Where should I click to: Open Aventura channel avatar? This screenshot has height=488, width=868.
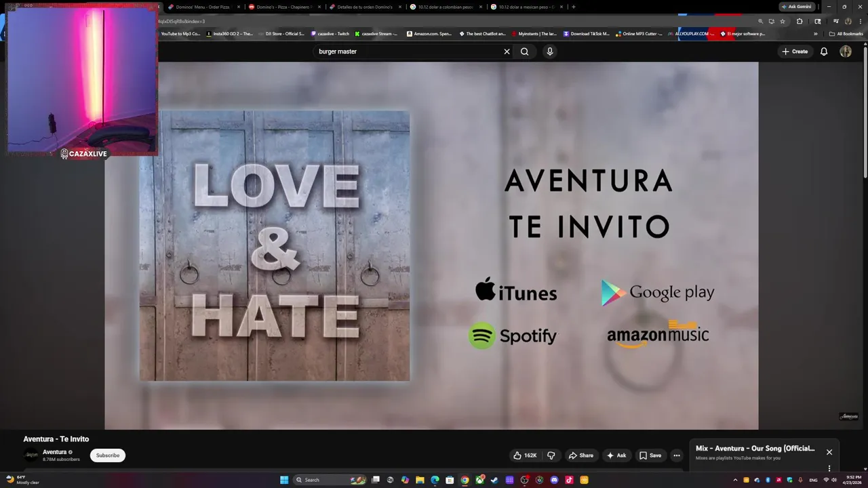[x=31, y=455]
